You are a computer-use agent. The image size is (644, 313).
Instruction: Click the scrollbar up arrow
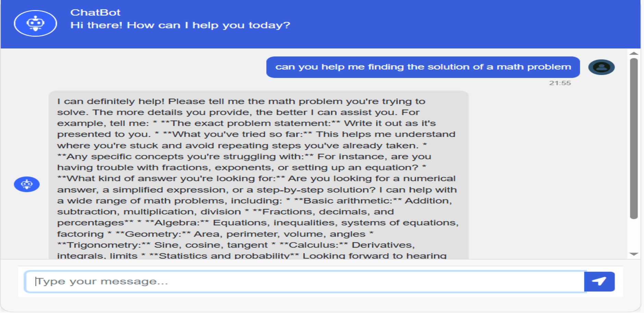tap(634, 53)
